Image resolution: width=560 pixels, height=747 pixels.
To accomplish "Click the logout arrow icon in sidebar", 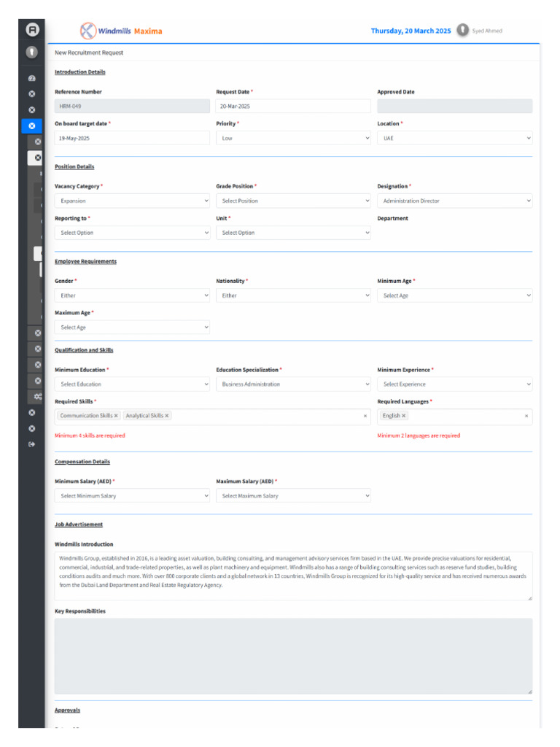I will pos(32,444).
